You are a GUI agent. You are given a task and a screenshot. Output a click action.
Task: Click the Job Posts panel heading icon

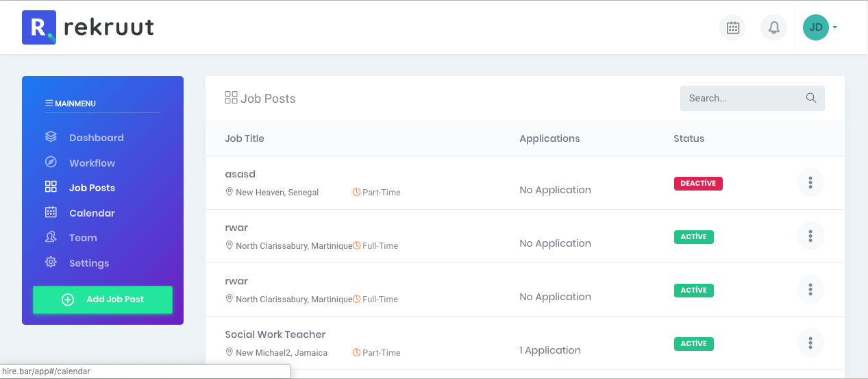(231, 98)
